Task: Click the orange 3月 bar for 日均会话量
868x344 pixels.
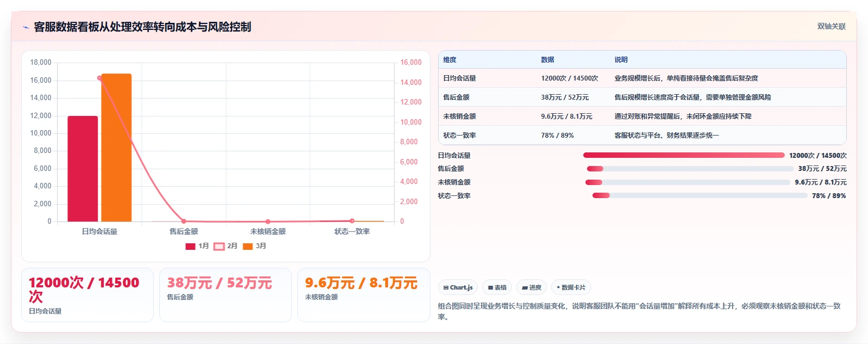Action: 116,148
